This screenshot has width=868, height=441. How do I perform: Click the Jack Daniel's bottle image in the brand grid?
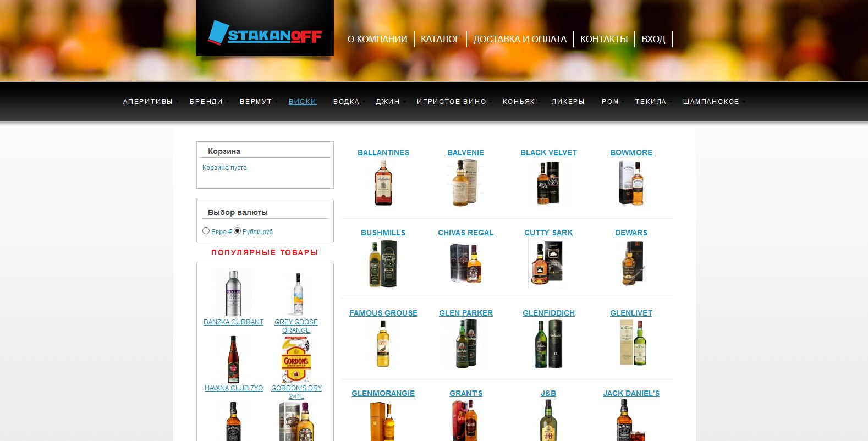point(631,421)
